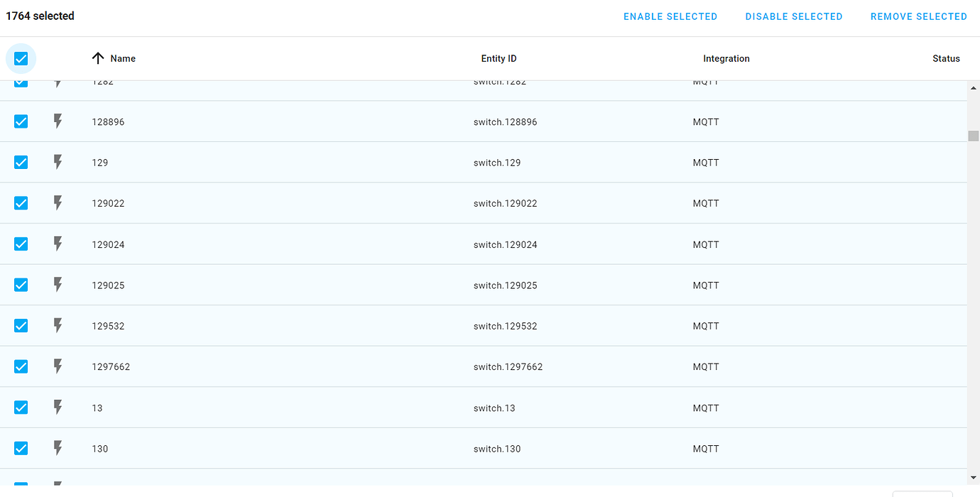Click the lightning bolt icon beside entity 13
980x497 pixels.
pos(58,407)
